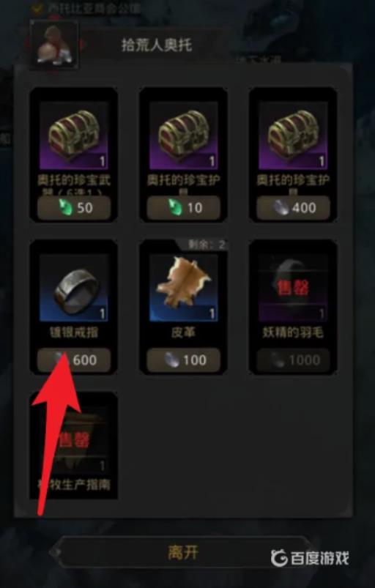
Task: Click the 百度游戏 watermark logo
Action: click(310, 559)
